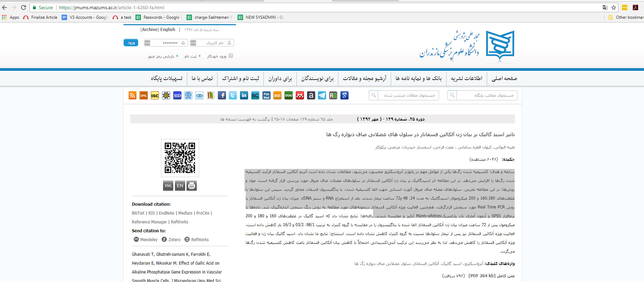Click the password recovery link (بازیابی رمز عبور)
The height and width of the screenshot is (282, 644).
[161, 56]
